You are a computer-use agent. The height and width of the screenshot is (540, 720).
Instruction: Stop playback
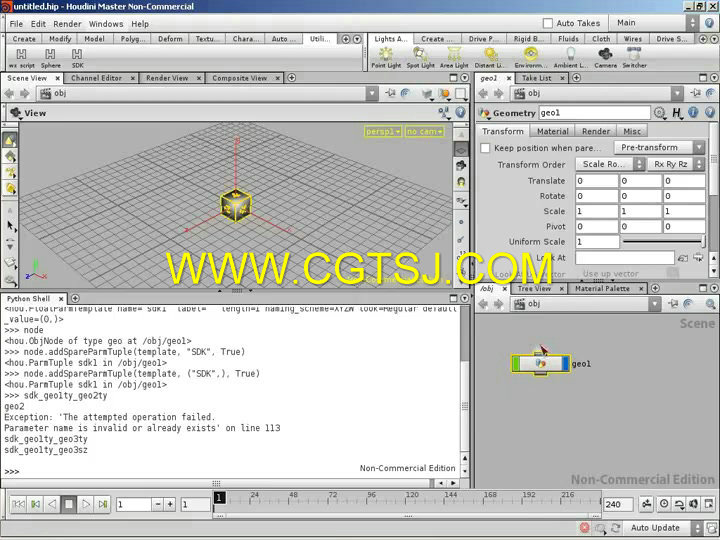[x=69, y=504]
